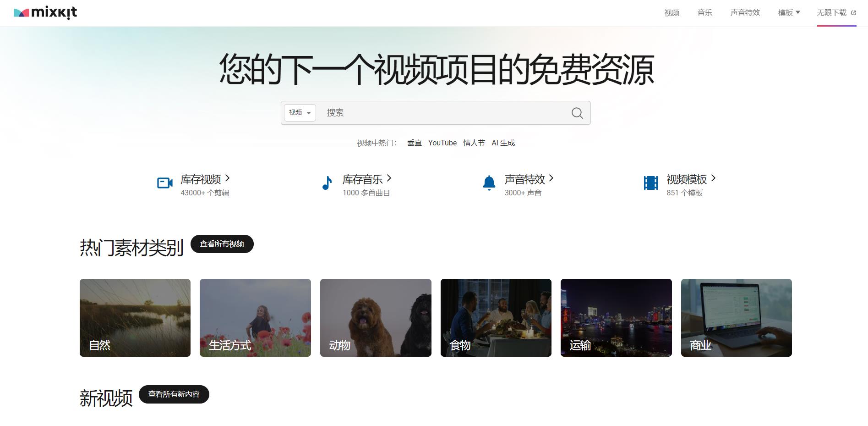Open the 自然 category thumbnail
Image resolution: width=868 pixels, height=426 pixels.
[135, 318]
